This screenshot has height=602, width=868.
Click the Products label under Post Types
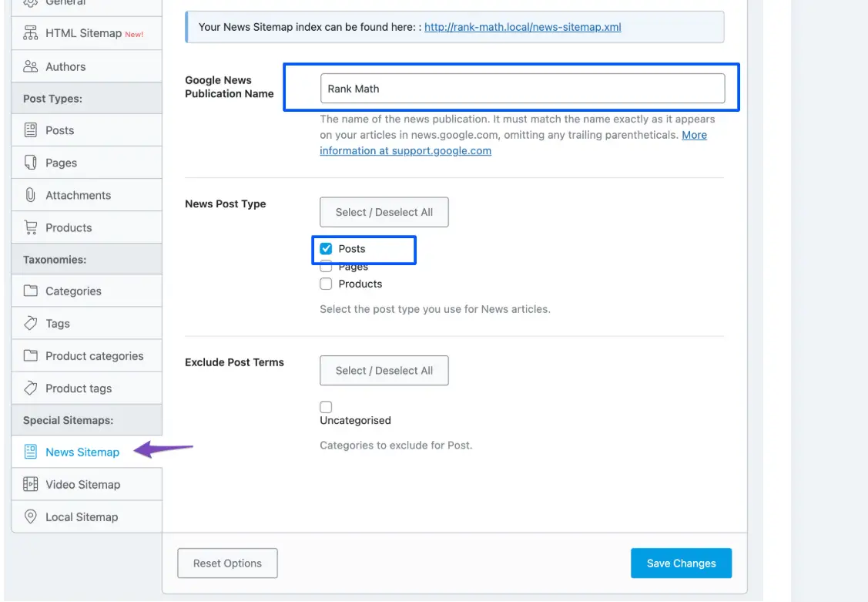[69, 227]
